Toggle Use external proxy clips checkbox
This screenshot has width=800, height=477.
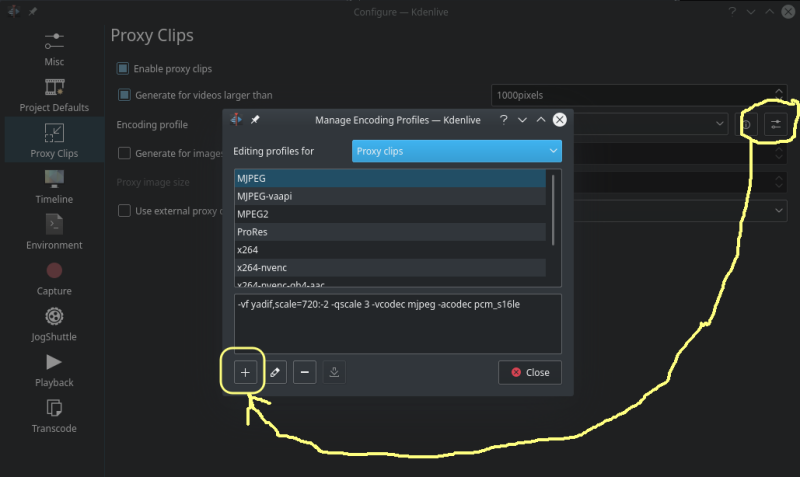pos(124,211)
